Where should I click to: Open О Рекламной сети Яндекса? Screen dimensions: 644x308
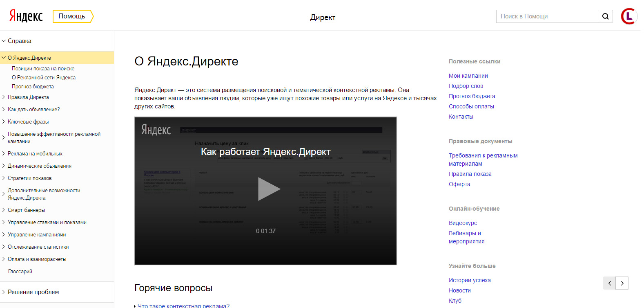(x=44, y=77)
